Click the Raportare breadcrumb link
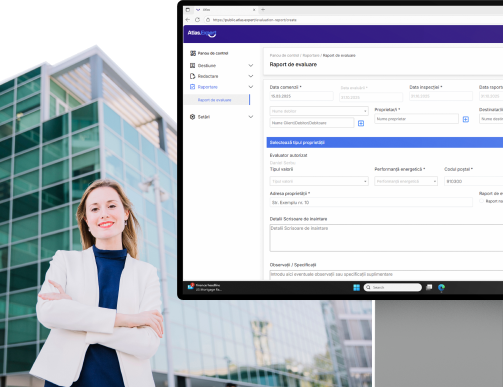503x387 pixels. [x=311, y=55]
